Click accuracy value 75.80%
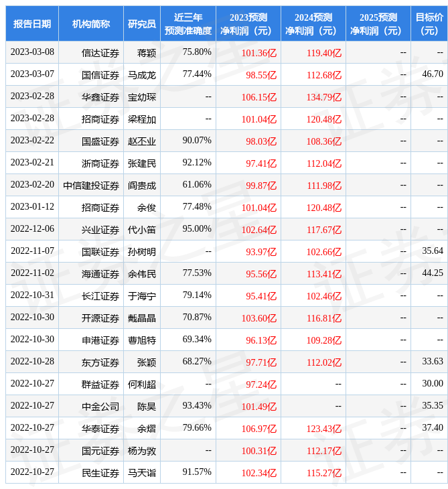 [x=197, y=52]
